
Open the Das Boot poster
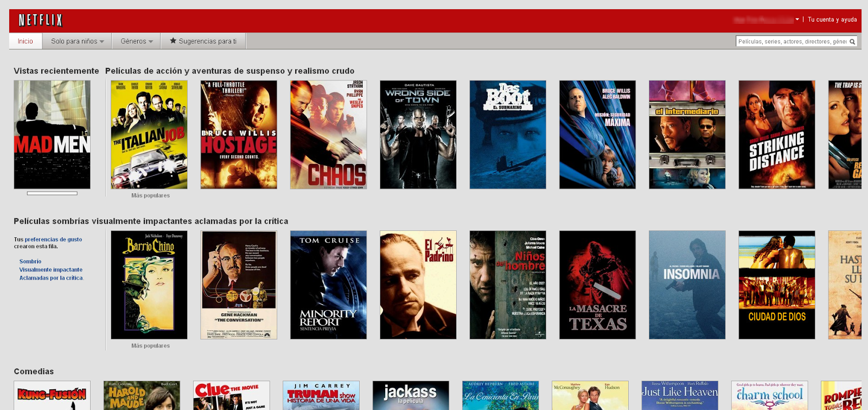point(508,135)
